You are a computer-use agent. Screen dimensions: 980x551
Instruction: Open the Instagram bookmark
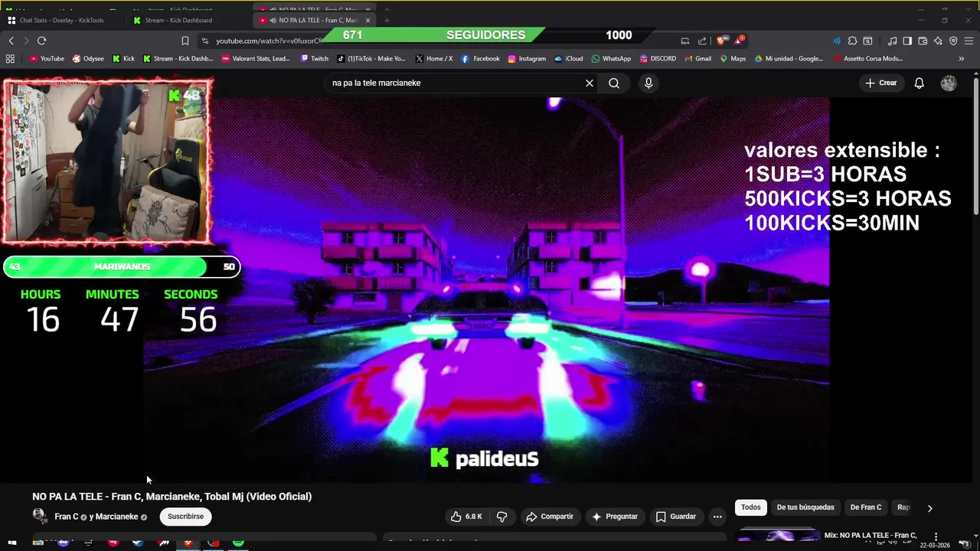[x=527, y=58]
